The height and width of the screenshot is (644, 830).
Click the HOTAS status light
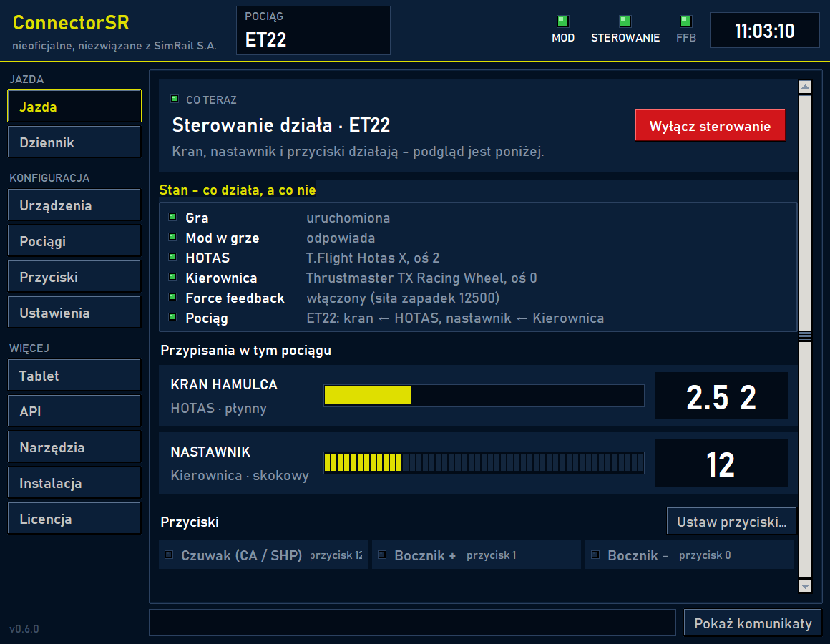coord(172,257)
